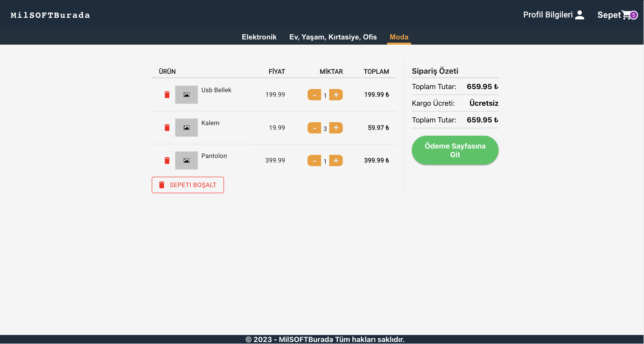Delete Usb Bellek with its trash icon
This screenshot has height=344, width=644.
[167, 95]
